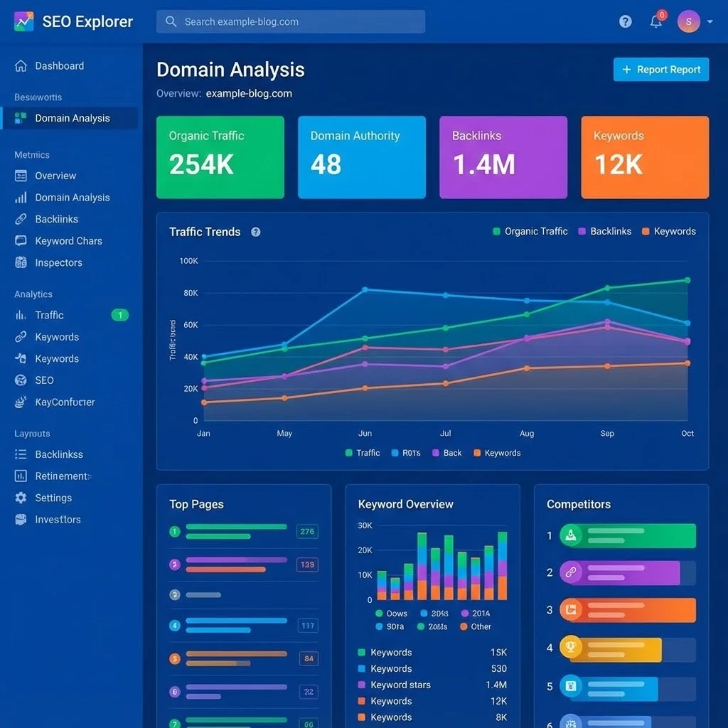Click the number 4 circle in Top Pages
Image resolution: width=728 pixels, height=728 pixels.
tap(175, 626)
